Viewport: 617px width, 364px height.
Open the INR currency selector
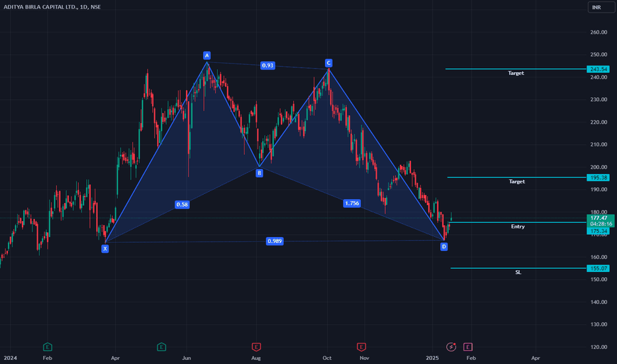[596, 7]
